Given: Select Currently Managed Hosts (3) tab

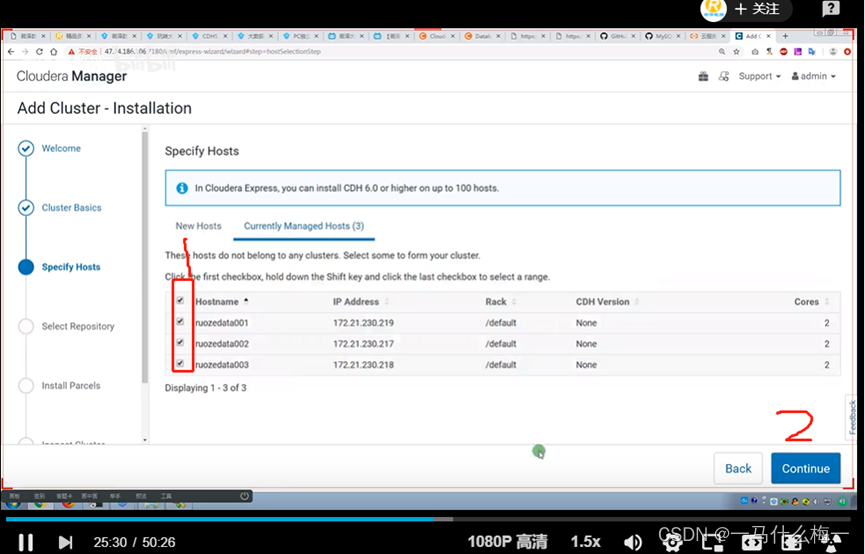Looking at the screenshot, I should [x=304, y=226].
